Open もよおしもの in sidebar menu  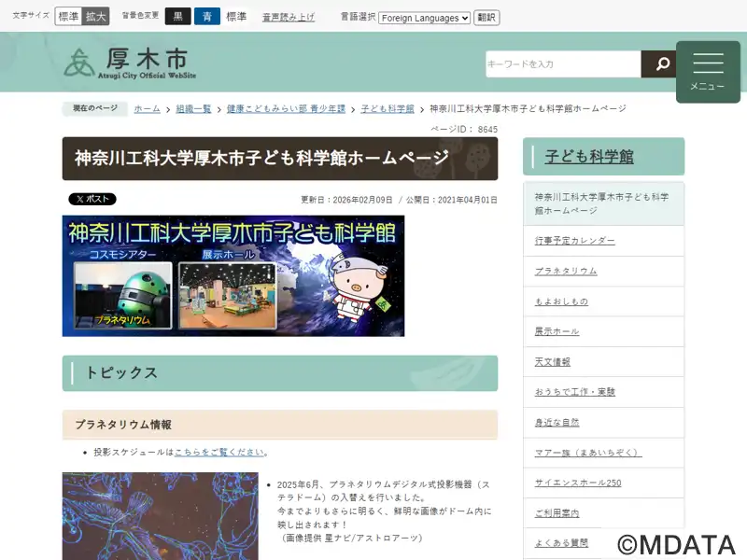[561, 301]
